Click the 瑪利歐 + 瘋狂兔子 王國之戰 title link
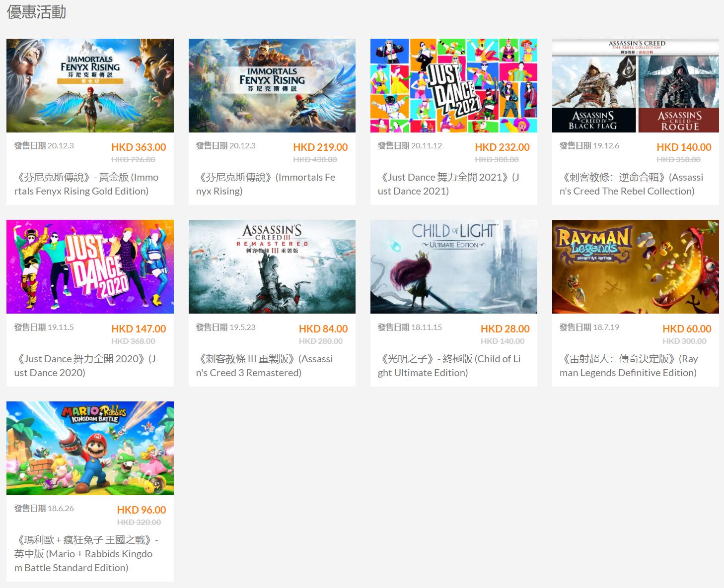Viewport: 724px width, 588px height. point(86,554)
